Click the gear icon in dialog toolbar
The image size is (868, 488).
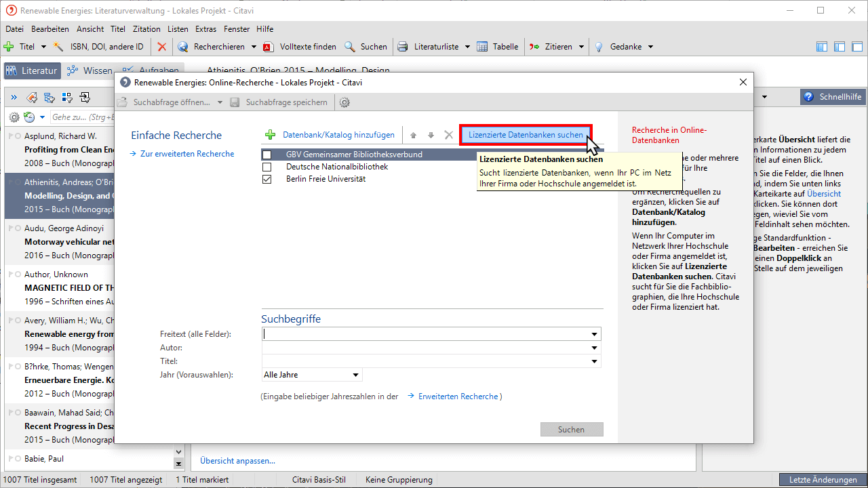[x=344, y=102]
